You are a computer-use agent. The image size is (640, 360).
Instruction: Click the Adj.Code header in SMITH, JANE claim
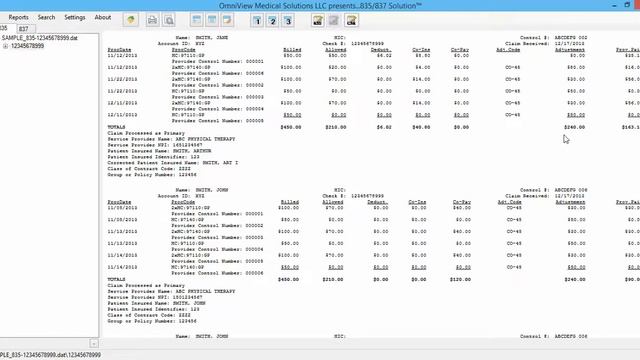tap(508, 50)
